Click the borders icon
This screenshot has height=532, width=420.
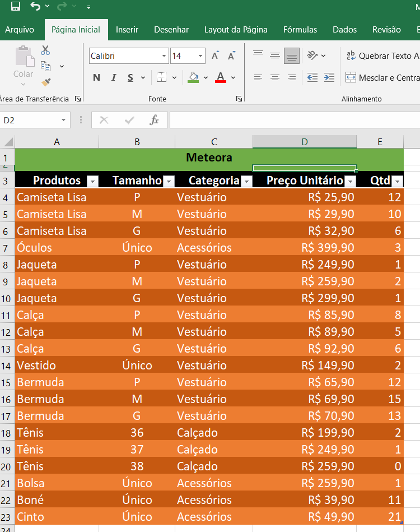[x=161, y=77]
